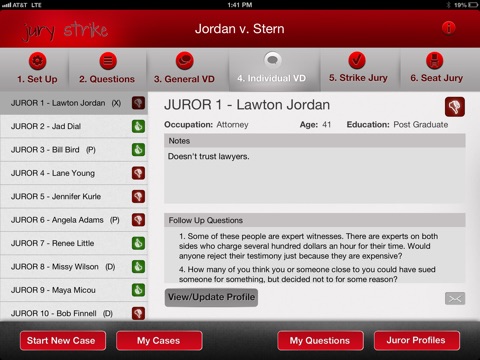Tap thumbs-up icon for Juror 9 Maya Micou

point(138,290)
